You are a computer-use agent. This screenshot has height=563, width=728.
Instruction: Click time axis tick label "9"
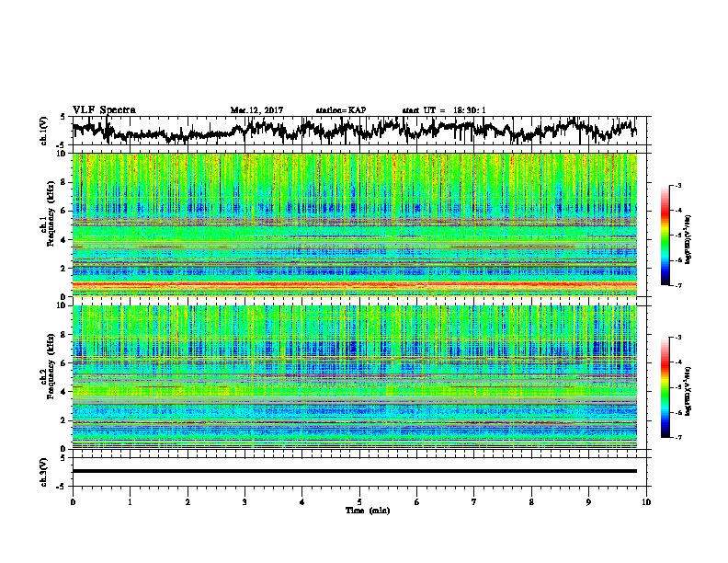pyautogui.click(x=588, y=502)
